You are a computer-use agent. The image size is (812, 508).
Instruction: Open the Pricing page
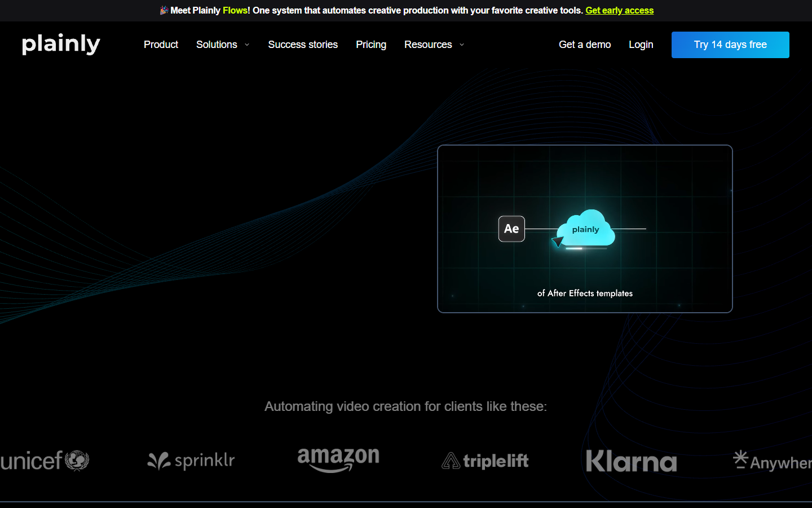pyautogui.click(x=371, y=45)
